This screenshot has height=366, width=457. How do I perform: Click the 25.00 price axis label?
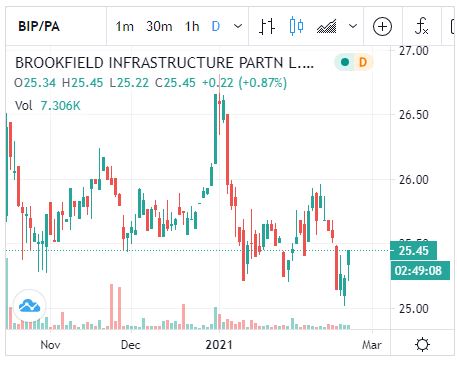click(x=414, y=309)
